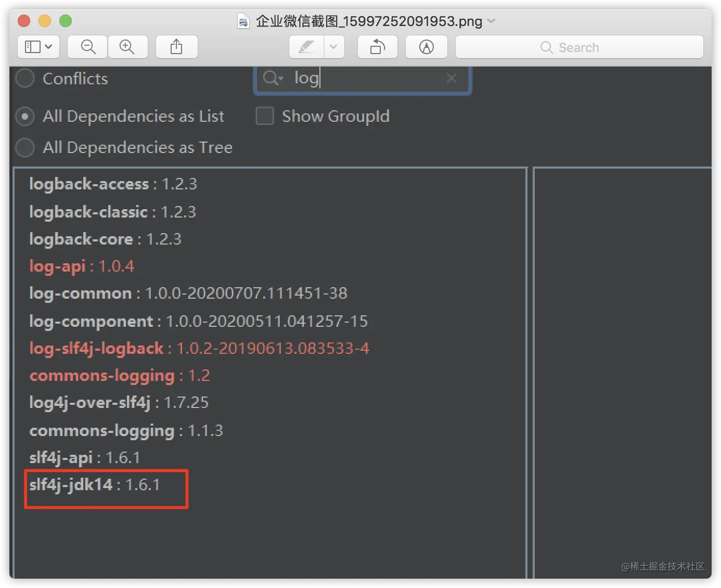Select All Dependencies as List option
This screenshot has height=588, width=721.
point(25,116)
